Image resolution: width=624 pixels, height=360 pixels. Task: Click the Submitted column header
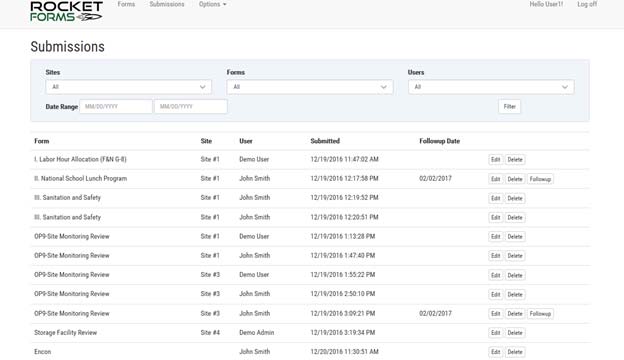(325, 141)
